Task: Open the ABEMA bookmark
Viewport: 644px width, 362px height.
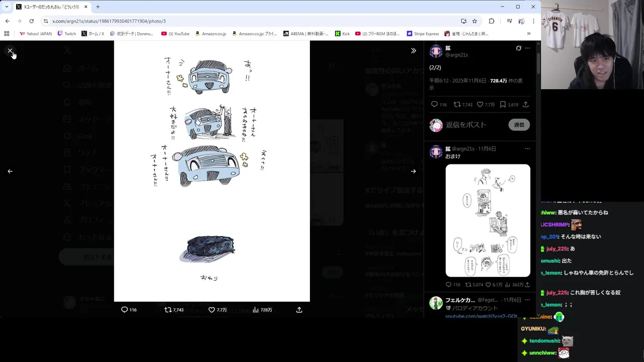Action: click(x=305, y=34)
